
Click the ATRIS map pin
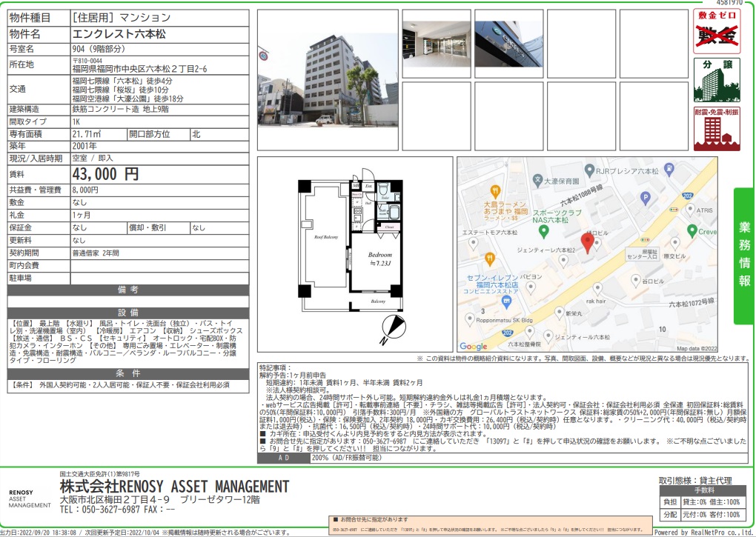pos(690,210)
